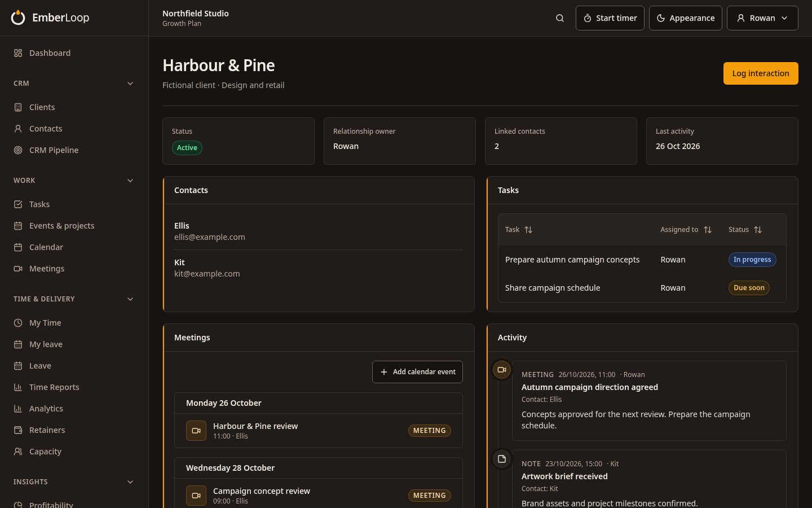812x508 pixels.
Task: Sort the tasks table by Task column
Action: [519, 230]
